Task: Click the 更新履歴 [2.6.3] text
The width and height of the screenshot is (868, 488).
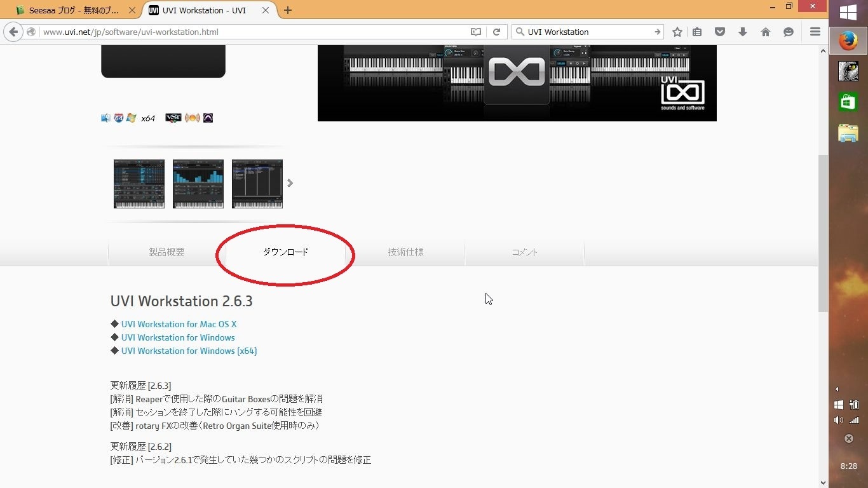Action: [x=141, y=386]
